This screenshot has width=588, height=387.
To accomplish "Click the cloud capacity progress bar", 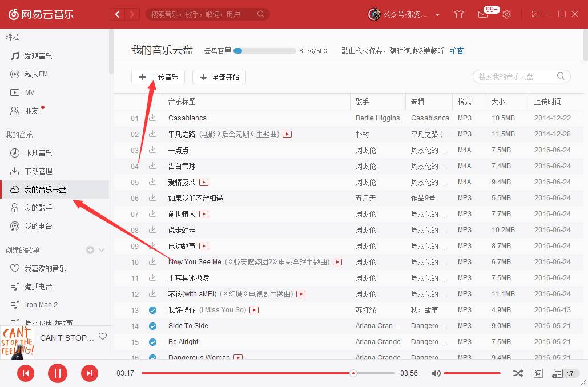I will click(265, 51).
